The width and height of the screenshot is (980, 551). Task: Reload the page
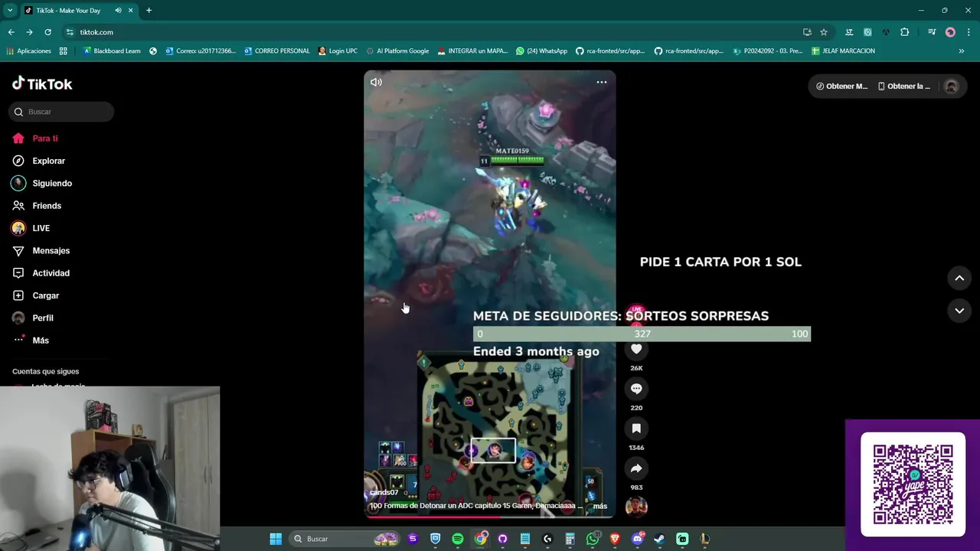[x=47, y=32]
